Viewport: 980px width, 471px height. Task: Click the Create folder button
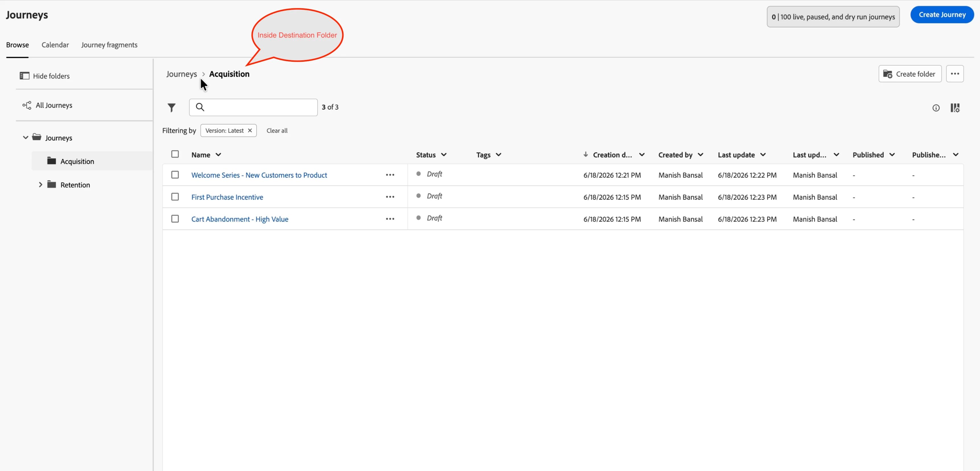[910, 73]
